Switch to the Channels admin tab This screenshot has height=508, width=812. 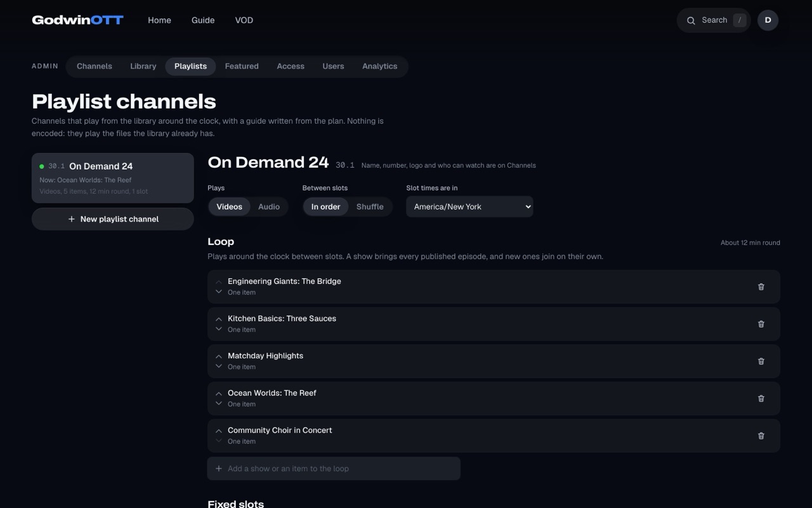95,66
